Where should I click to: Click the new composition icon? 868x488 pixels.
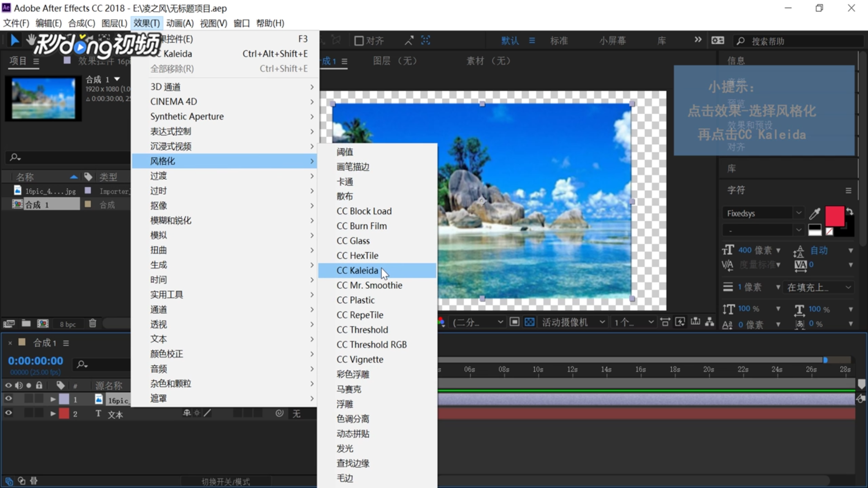click(x=43, y=324)
